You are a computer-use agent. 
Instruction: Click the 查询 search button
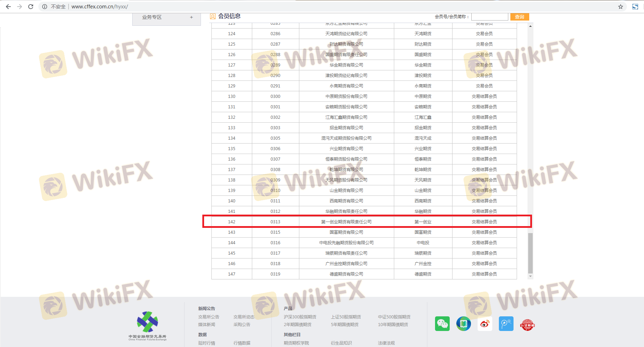pyautogui.click(x=519, y=17)
